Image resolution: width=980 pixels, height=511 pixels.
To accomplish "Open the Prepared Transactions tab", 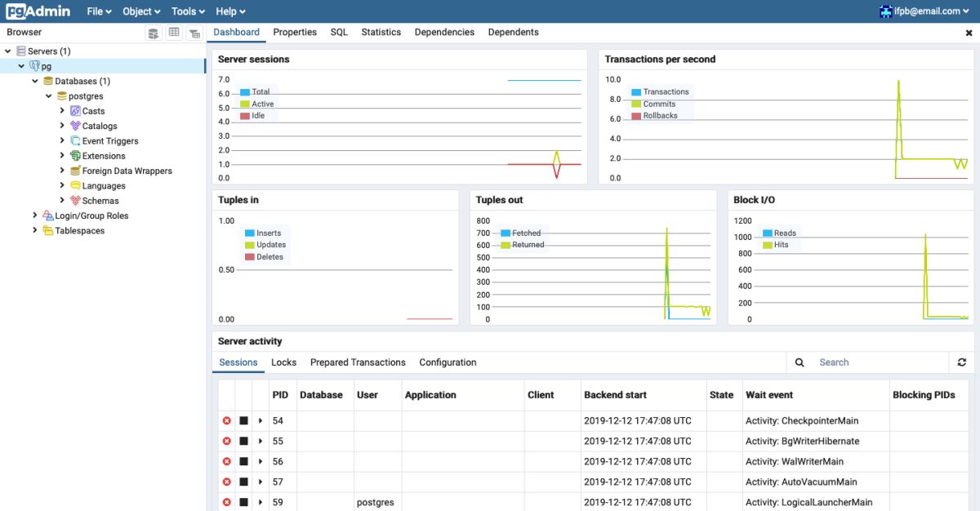I will [358, 362].
